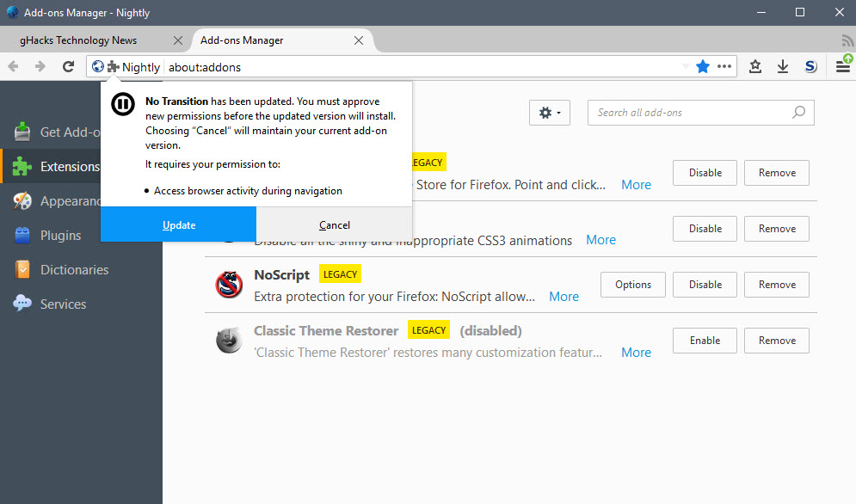Open More link for Store for Firefox extension
Screen dimensions: 856x504
(636, 185)
